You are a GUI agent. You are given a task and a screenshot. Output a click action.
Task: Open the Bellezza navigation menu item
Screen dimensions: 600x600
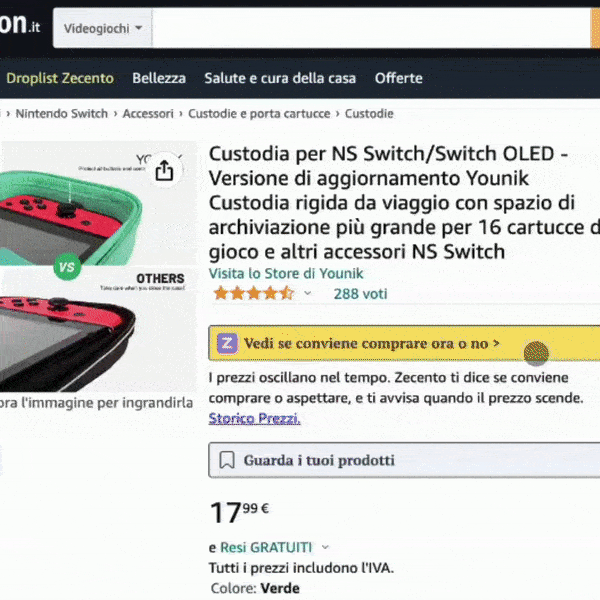click(x=159, y=78)
